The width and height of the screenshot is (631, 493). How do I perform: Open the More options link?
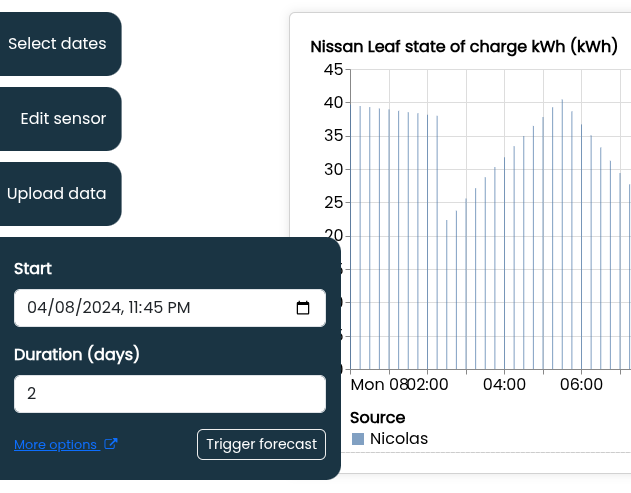56,445
